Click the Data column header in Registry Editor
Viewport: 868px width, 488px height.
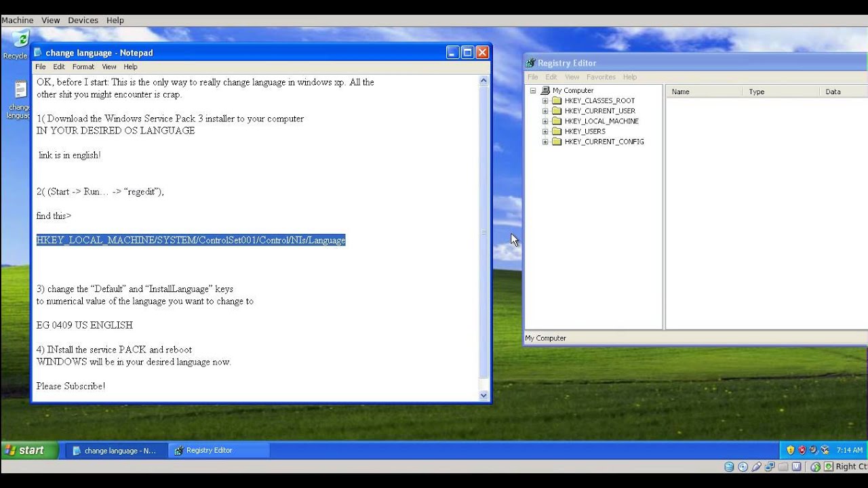tap(844, 91)
